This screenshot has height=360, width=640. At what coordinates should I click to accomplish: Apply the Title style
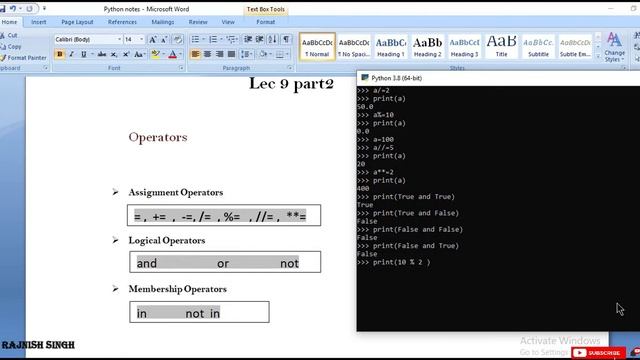(x=501, y=47)
